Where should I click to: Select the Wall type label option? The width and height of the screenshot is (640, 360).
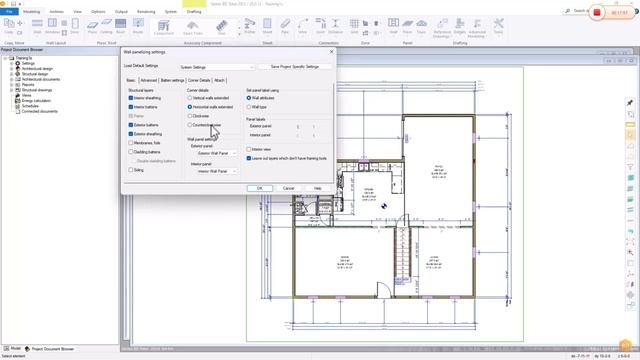[x=249, y=107]
